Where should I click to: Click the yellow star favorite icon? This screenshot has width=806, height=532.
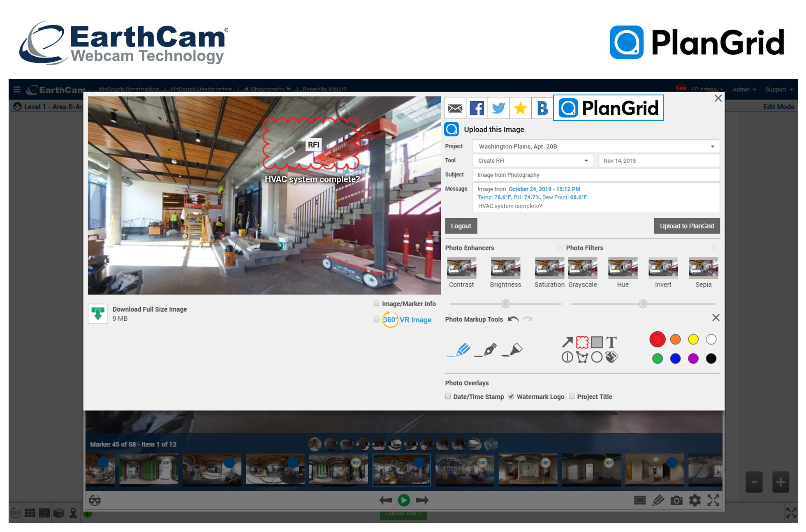pos(520,108)
